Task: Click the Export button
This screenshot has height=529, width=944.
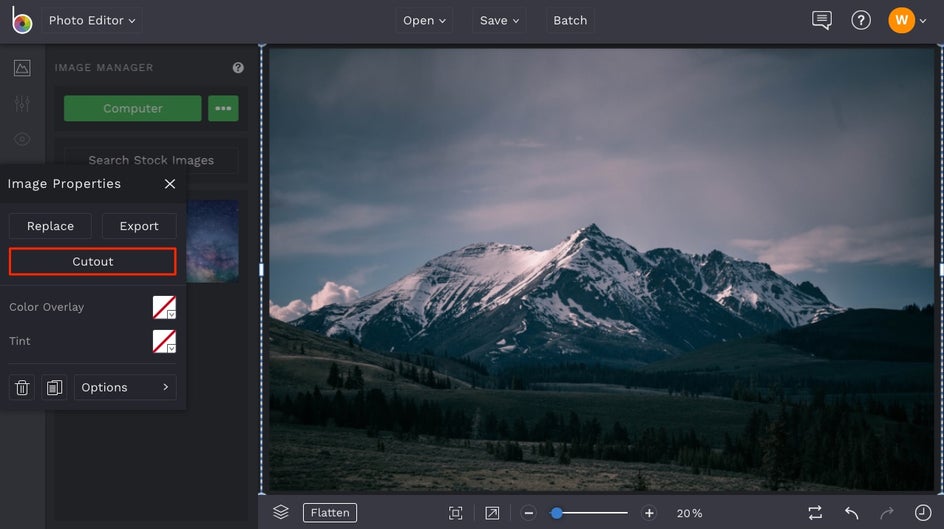Action: (139, 226)
